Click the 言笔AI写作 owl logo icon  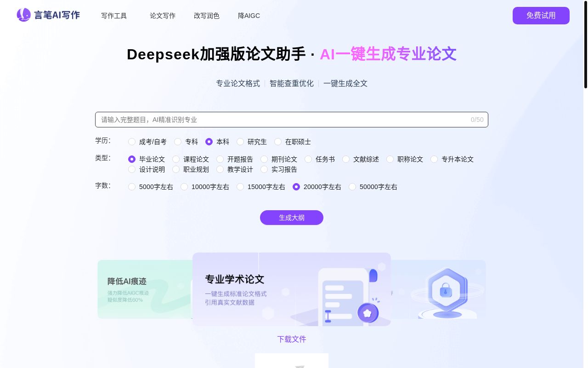tap(23, 15)
